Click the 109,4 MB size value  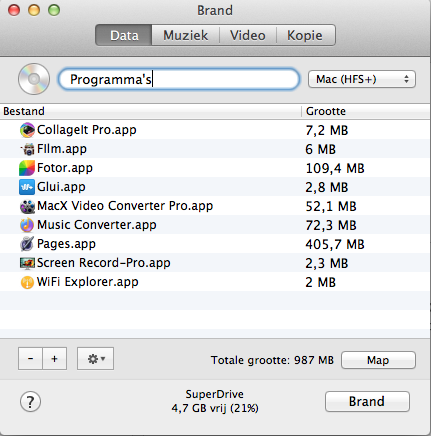point(335,168)
